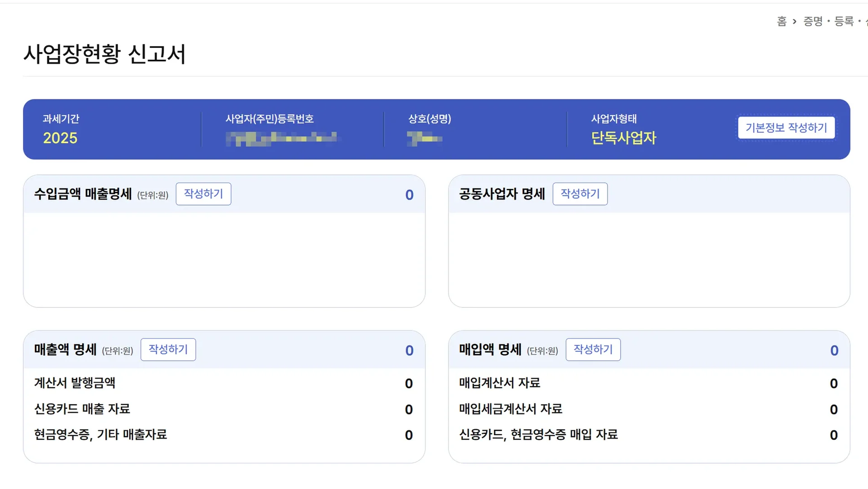Image resolution: width=868 pixels, height=489 pixels.
Task: Click 현금영수증, 기타 매출자료 row
Action: point(100,435)
